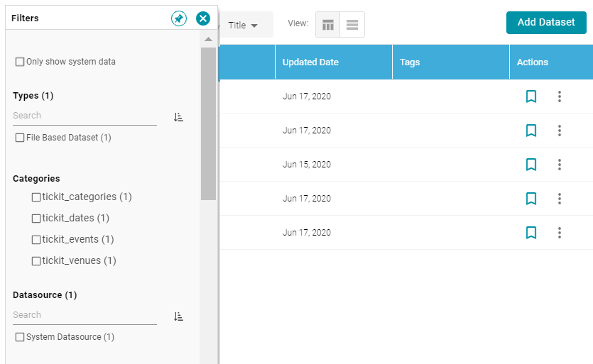Pin the Filters panel open
This screenshot has width=593, height=364.
click(x=178, y=18)
